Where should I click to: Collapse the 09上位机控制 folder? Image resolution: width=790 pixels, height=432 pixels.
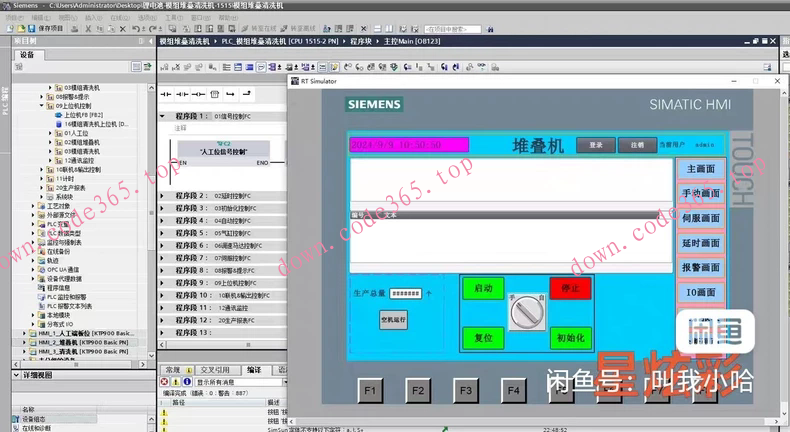(x=42, y=106)
